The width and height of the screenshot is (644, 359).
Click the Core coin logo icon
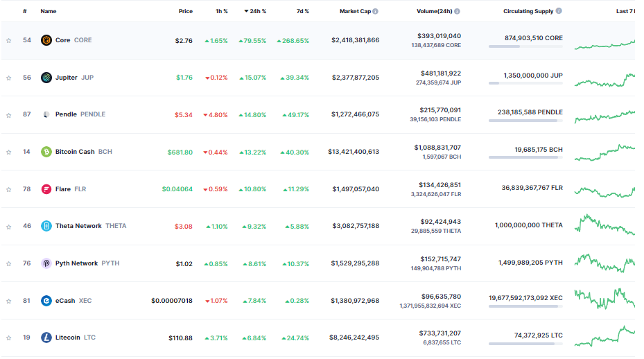(46, 40)
